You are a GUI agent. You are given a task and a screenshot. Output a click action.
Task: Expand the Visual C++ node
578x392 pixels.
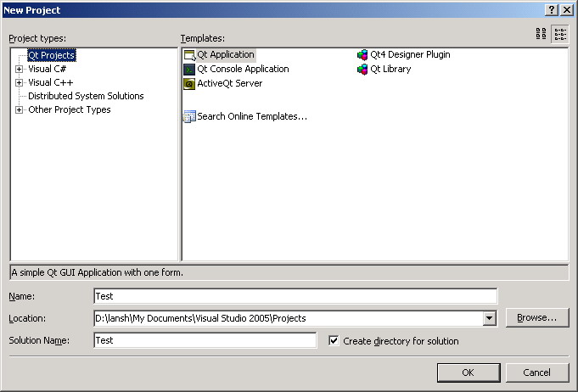coord(19,82)
